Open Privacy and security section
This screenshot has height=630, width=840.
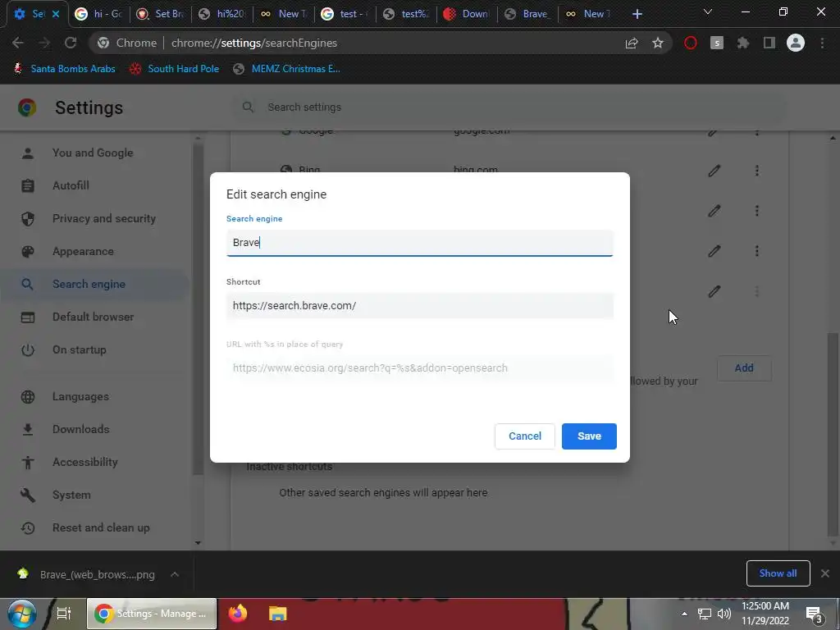(x=104, y=218)
